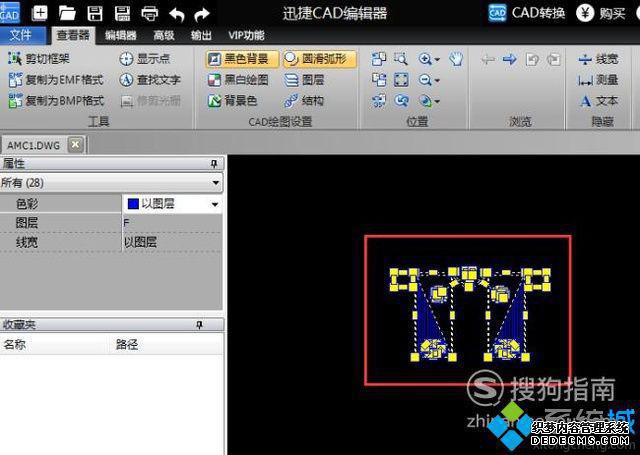Expand the zoom out dropdown arrow
640x455 pixels.
pyautogui.click(x=437, y=80)
